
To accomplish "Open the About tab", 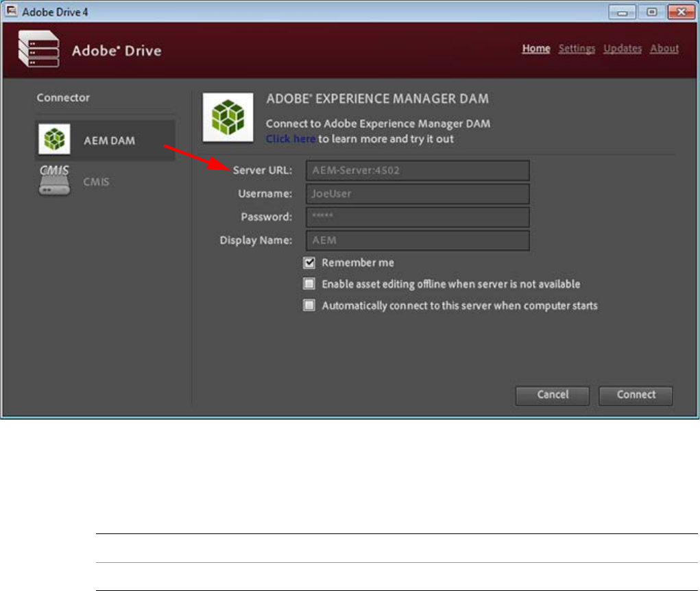I will pos(664,48).
